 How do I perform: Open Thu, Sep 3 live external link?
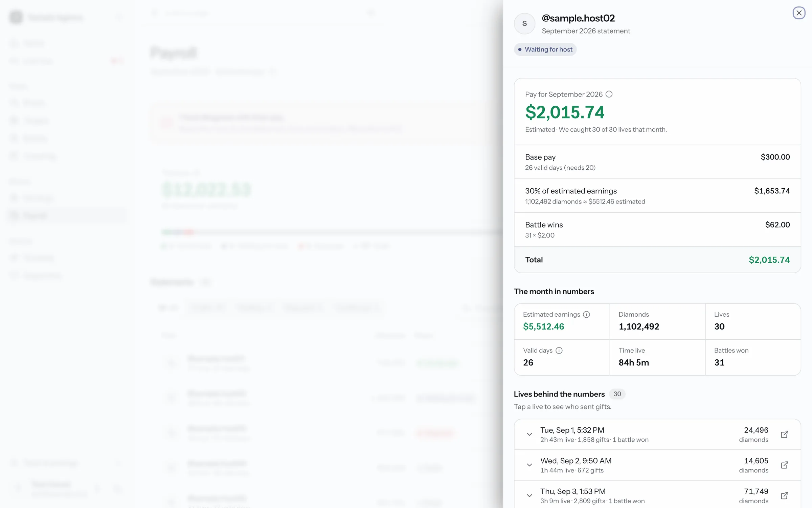[784, 495]
